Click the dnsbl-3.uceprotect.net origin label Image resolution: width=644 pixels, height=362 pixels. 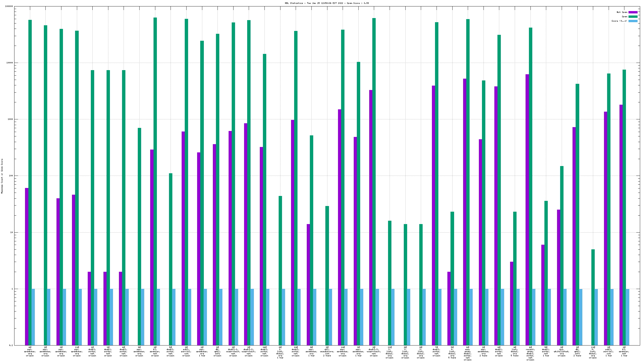pos(374,351)
